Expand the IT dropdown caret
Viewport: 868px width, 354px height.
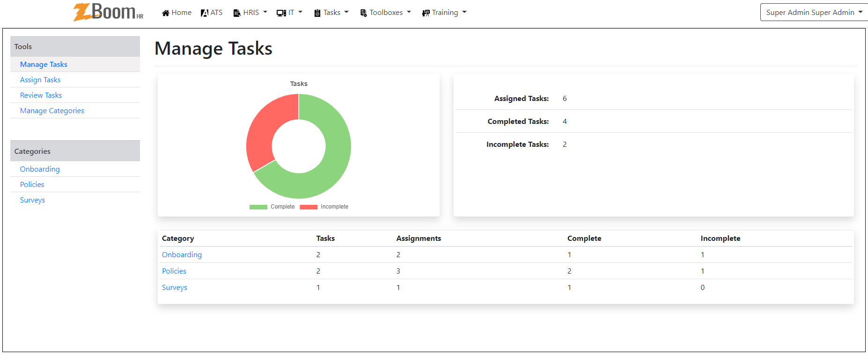pyautogui.click(x=300, y=12)
